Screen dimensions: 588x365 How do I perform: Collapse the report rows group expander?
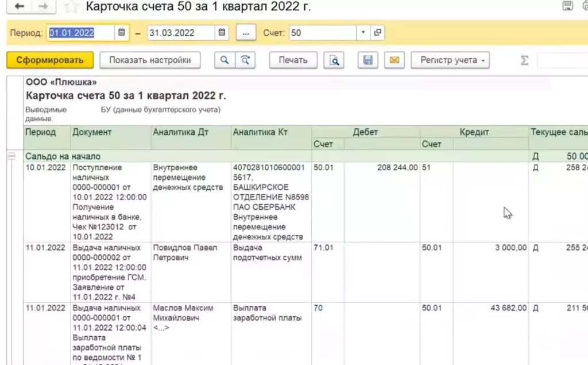(11, 156)
